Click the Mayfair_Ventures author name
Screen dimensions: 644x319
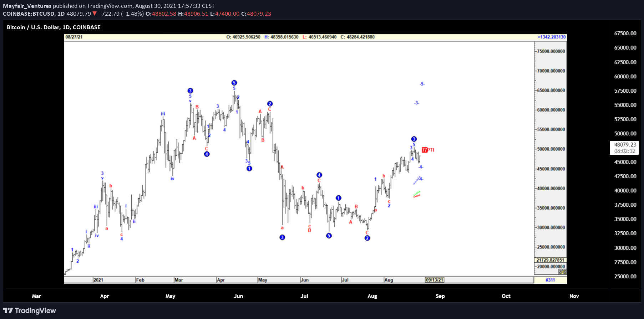27,6
